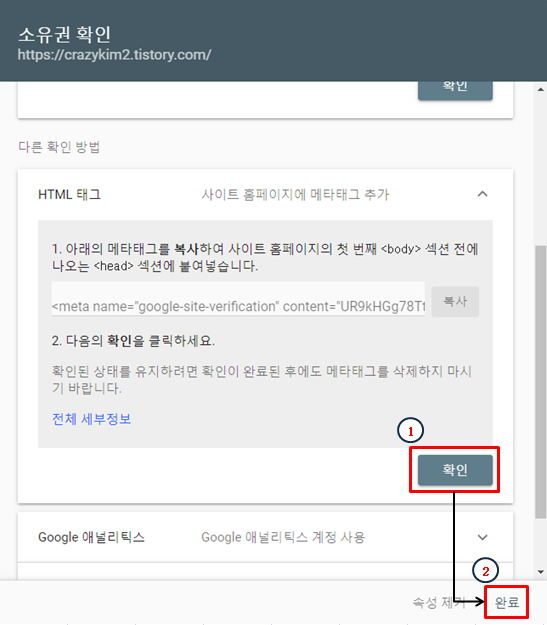Click the 사이트 홈페이지에 메타태그 추가 description
This screenshot has height=625, width=547.
coord(295,195)
